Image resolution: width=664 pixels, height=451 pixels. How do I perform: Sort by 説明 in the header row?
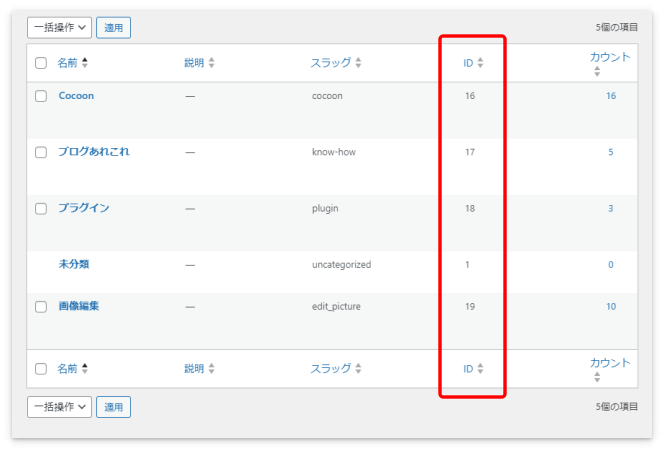pos(194,63)
